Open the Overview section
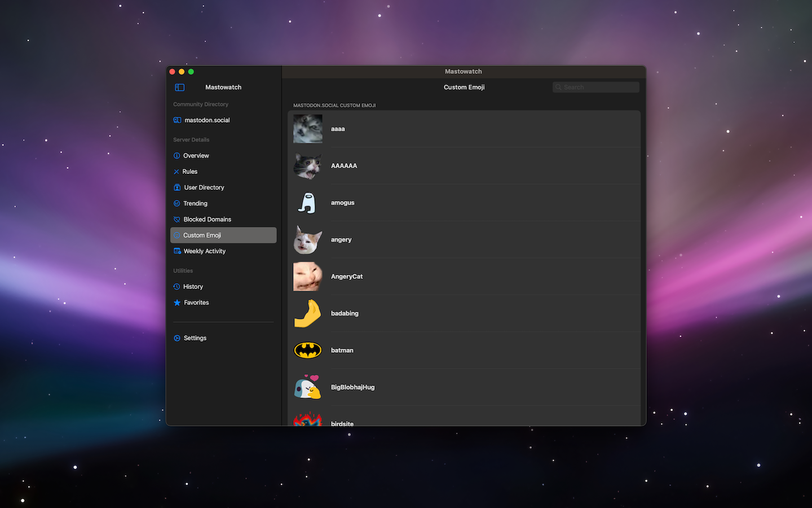This screenshot has width=812, height=508. 223,156
